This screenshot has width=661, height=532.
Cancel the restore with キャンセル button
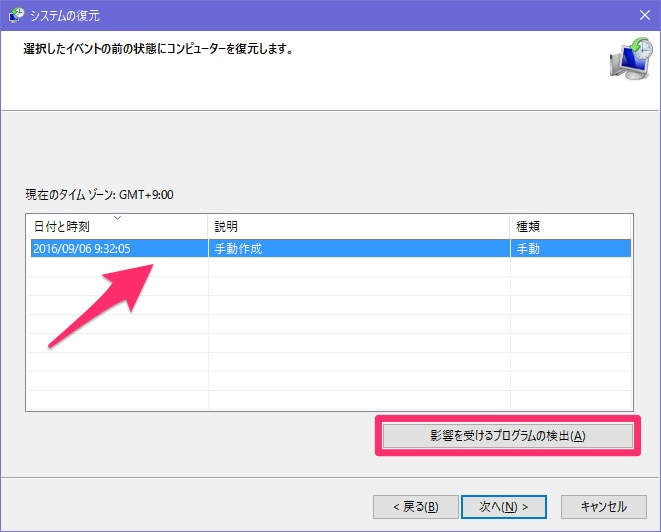coord(604,507)
